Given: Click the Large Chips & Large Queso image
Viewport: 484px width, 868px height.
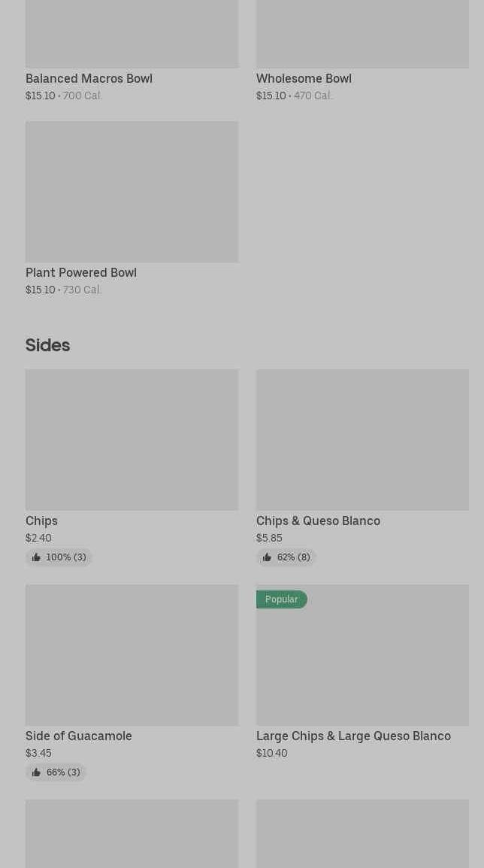Looking at the screenshot, I should (x=362, y=662).
